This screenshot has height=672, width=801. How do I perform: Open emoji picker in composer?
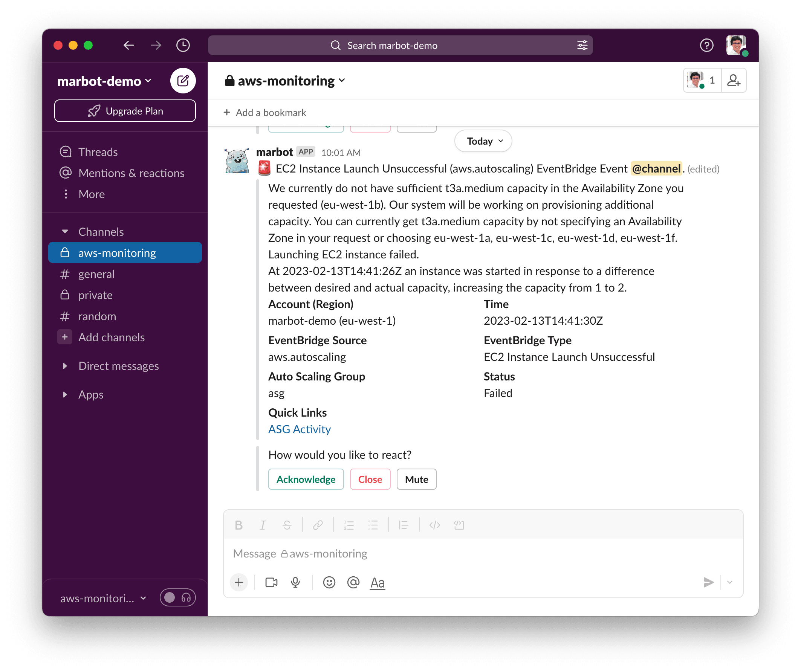[329, 582]
